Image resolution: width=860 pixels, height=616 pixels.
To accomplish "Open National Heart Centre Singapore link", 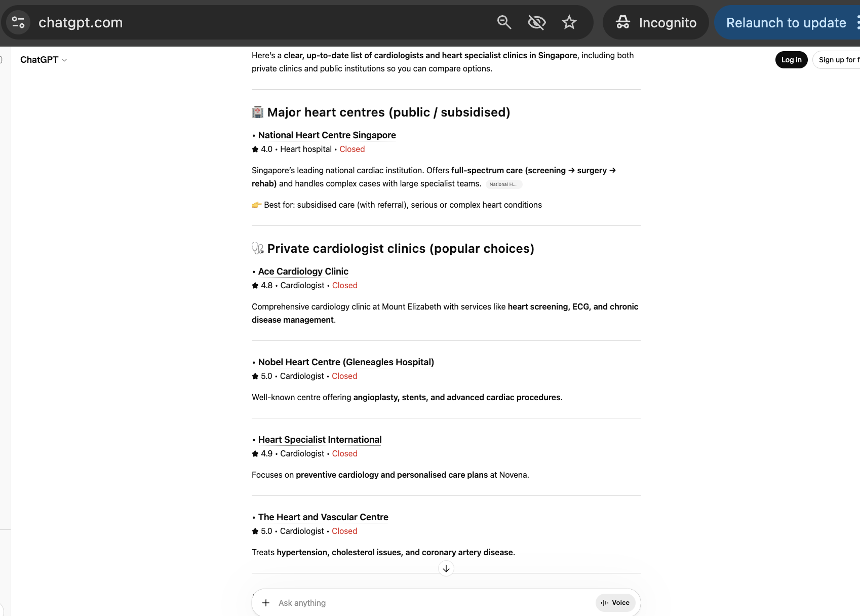I will pos(327,135).
